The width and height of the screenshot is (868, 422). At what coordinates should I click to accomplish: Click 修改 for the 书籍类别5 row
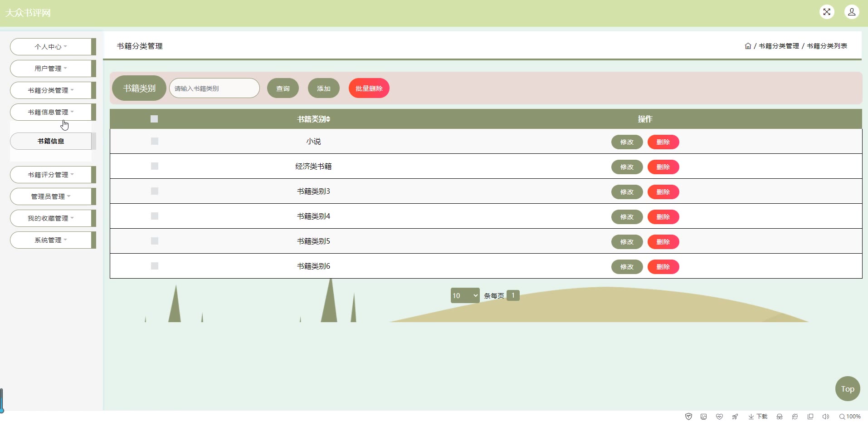point(627,242)
